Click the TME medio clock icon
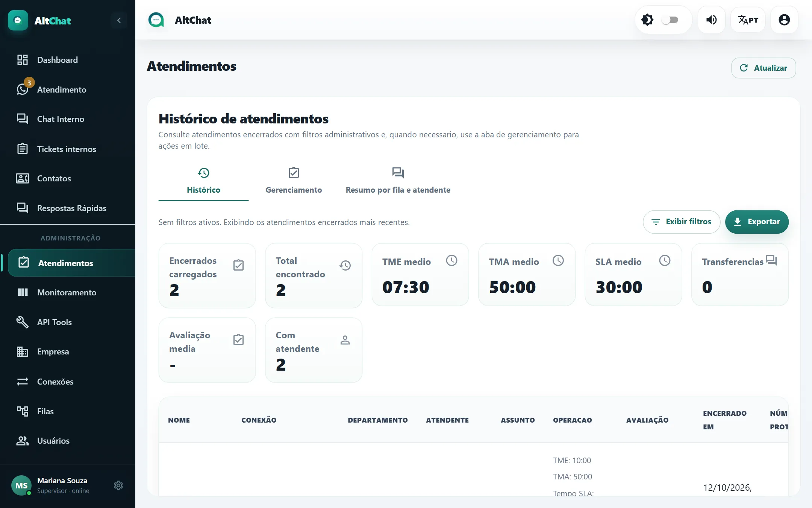 [x=451, y=260]
